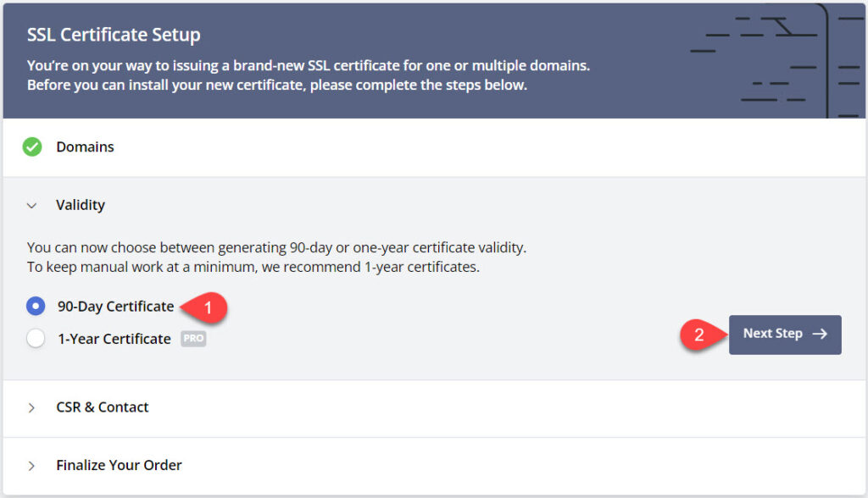
Task: Select the 90-Day Certificate radio button
Action: (36, 306)
